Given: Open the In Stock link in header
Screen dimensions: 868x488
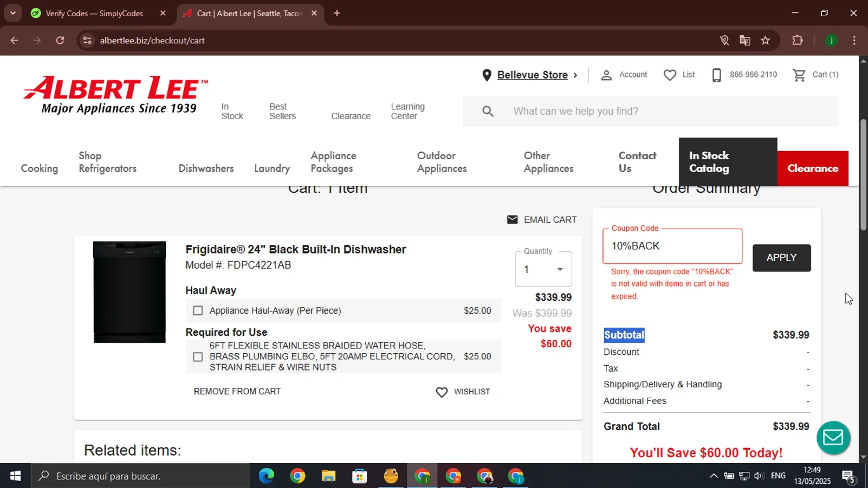Looking at the screenshot, I should pyautogui.click(x=232, y=111).
